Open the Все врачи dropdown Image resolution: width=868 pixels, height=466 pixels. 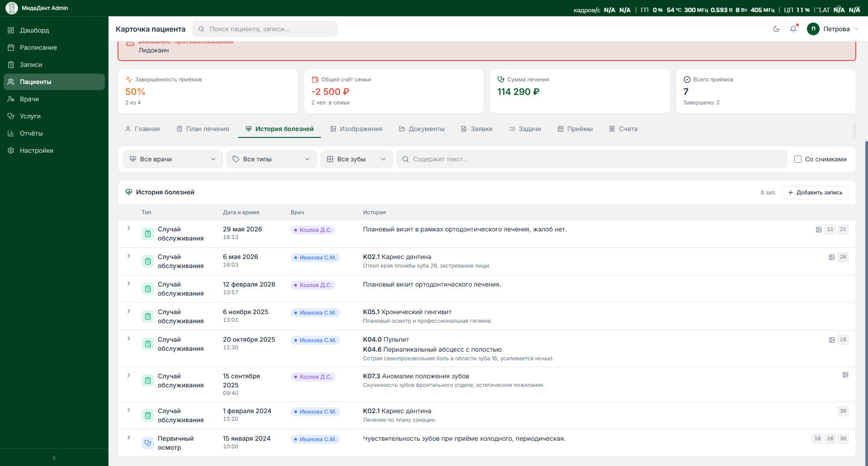point(173,159)
